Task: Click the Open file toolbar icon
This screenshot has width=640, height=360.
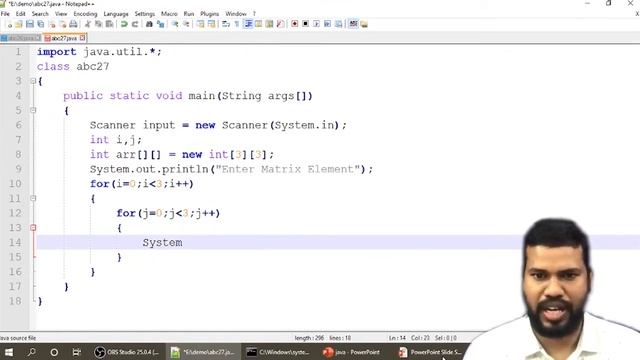Action: pos(19,24)
